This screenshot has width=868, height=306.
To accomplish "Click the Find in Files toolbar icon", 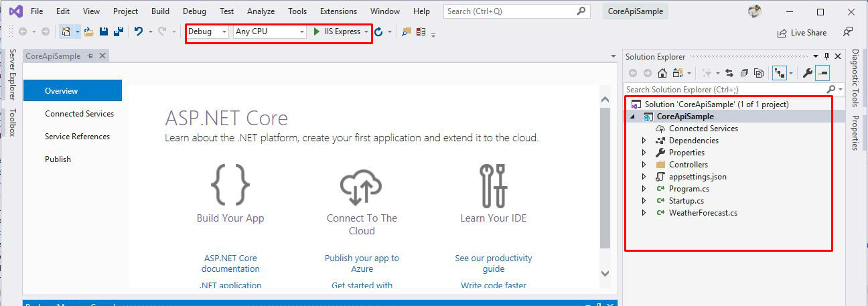I will coord(407,31).
